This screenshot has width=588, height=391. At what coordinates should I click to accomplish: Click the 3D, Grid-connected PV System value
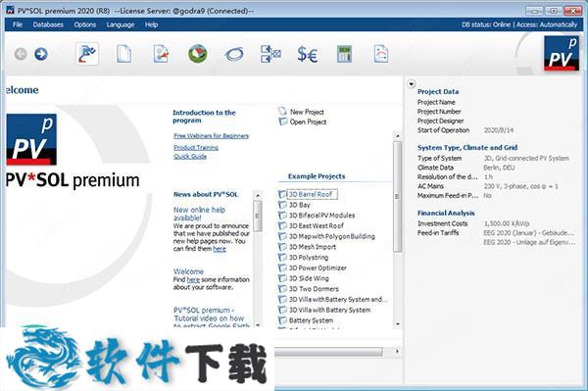click(526, 158)
